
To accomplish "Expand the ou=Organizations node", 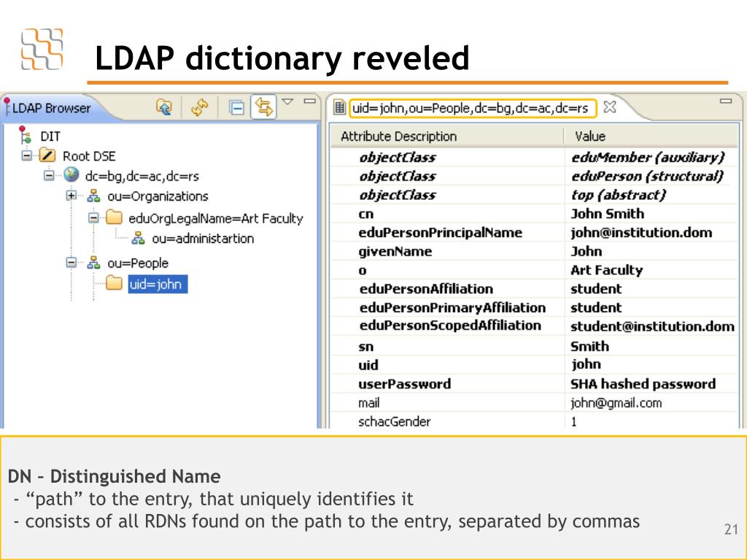I will click(71, 195).
